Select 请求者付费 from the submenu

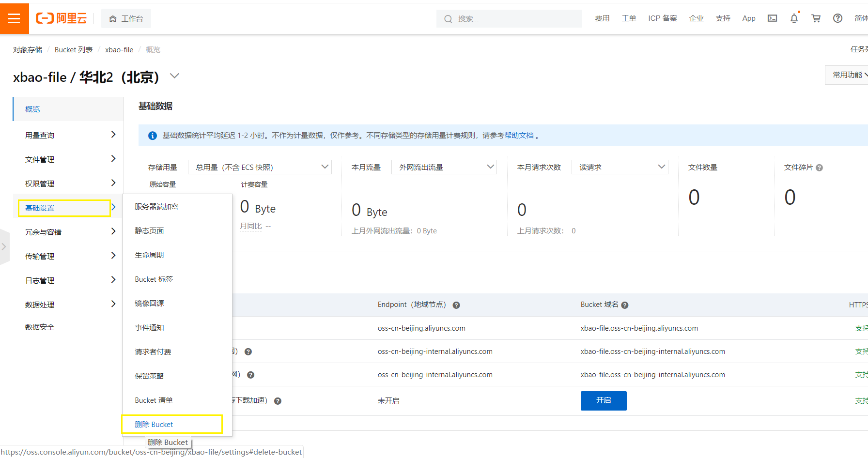[177, 352]
